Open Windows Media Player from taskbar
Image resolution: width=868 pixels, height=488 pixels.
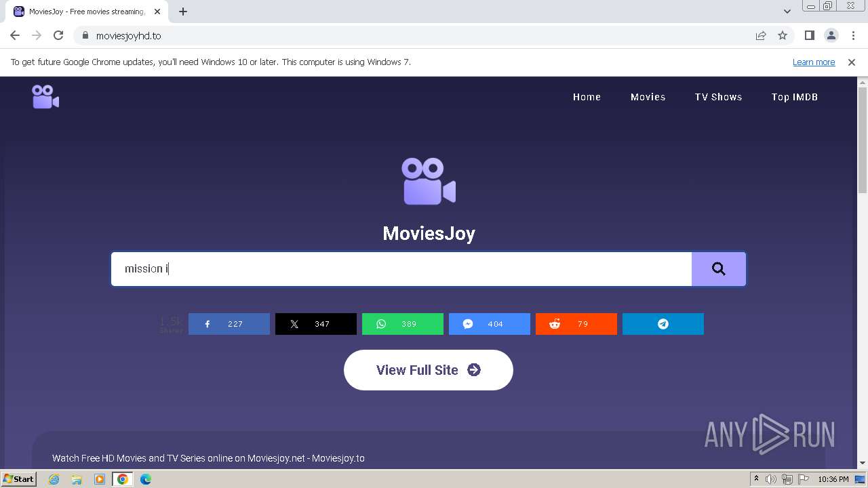(100, 479)
